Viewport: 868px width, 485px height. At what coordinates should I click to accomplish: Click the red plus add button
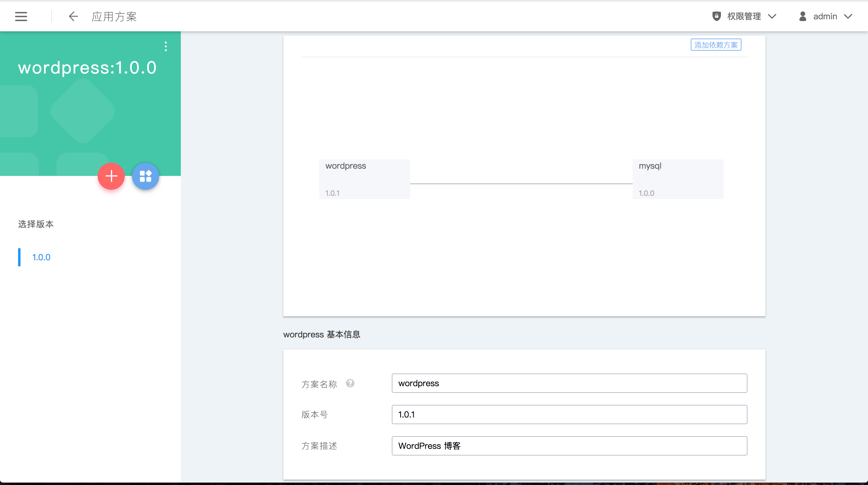[x=111, y=176]
